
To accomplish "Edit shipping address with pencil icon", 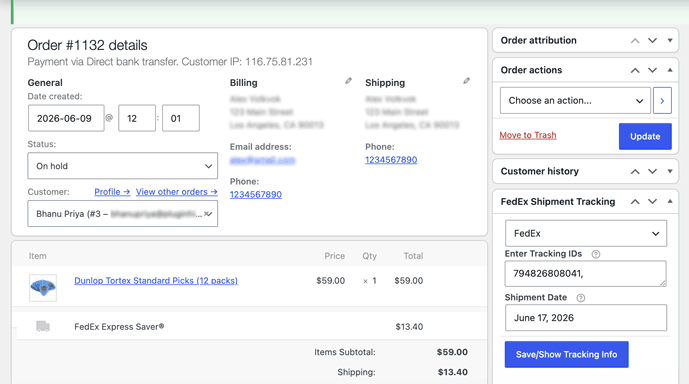I will tap(466, 81).
